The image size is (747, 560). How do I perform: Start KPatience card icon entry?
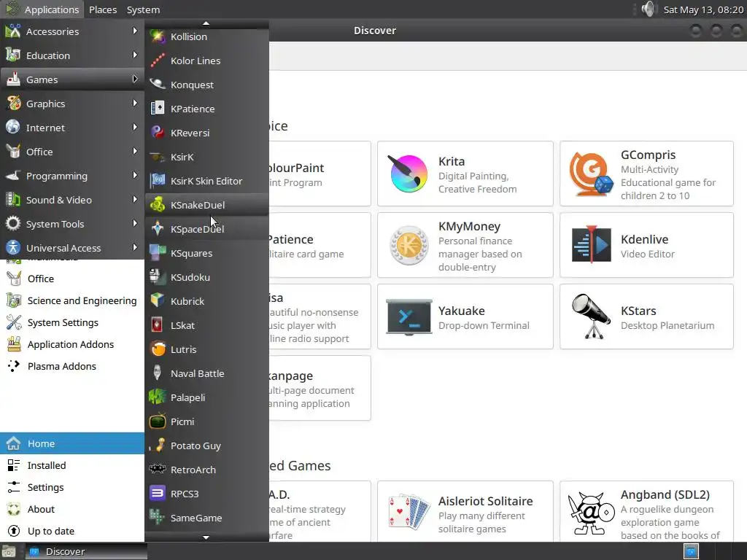pos(158,109)
